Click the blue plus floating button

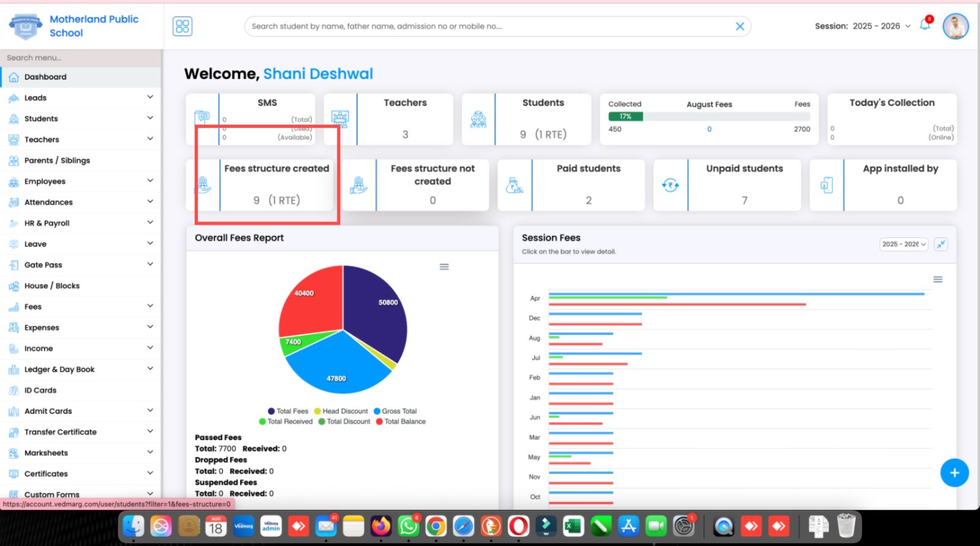(x=954, y=473)
